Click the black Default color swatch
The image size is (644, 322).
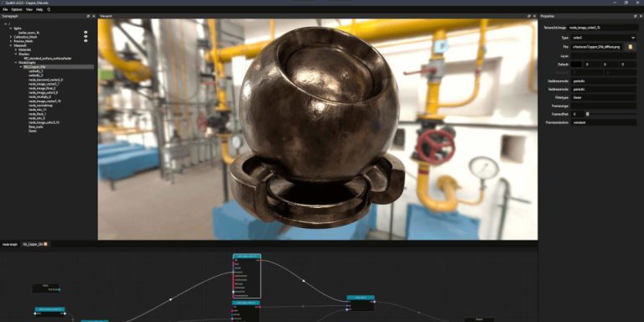(576, 65)
